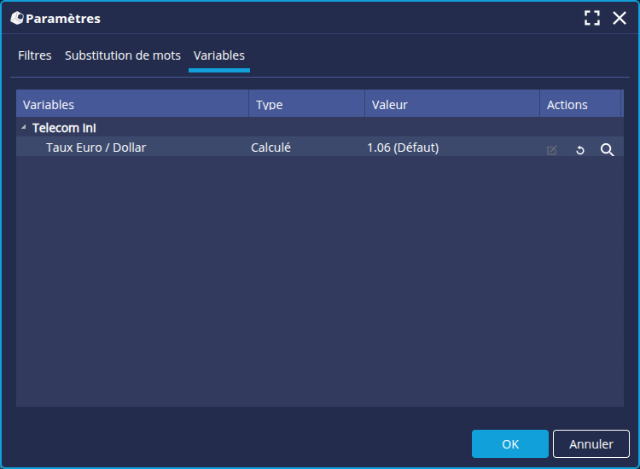Click the 1.06 (Défaut) value cell
640x469 pixels.
tap(403, 148)
